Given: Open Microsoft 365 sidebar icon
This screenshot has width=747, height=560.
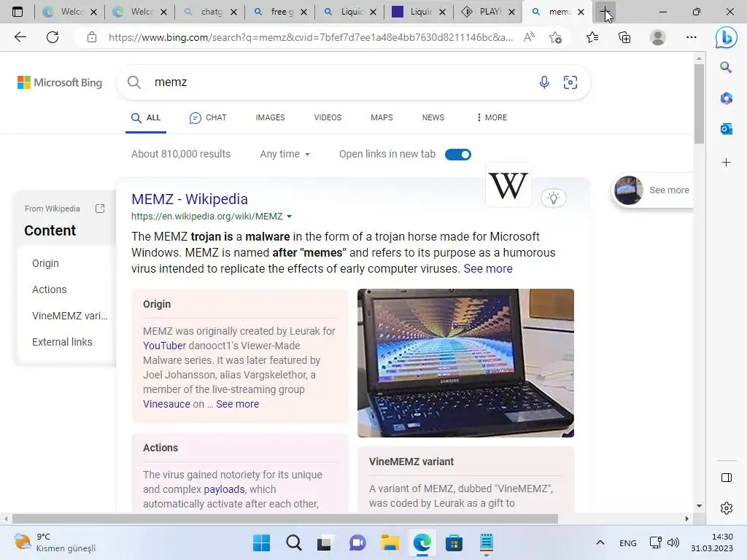Looking at the screenshot, I should click(726, 98).
